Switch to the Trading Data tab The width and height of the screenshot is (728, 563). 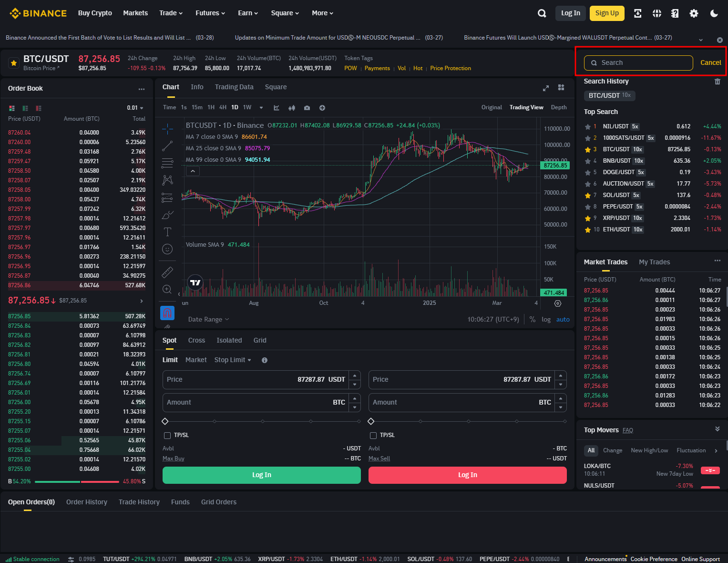point(234,87)
